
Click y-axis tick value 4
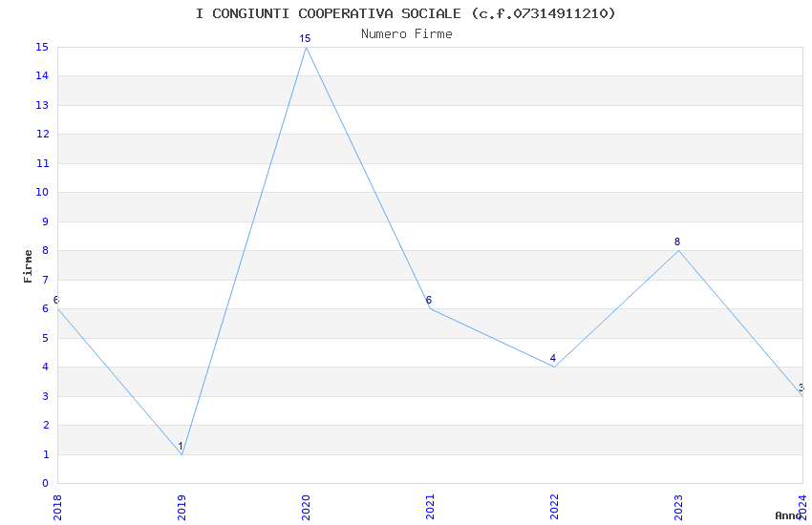click(46, 367)
